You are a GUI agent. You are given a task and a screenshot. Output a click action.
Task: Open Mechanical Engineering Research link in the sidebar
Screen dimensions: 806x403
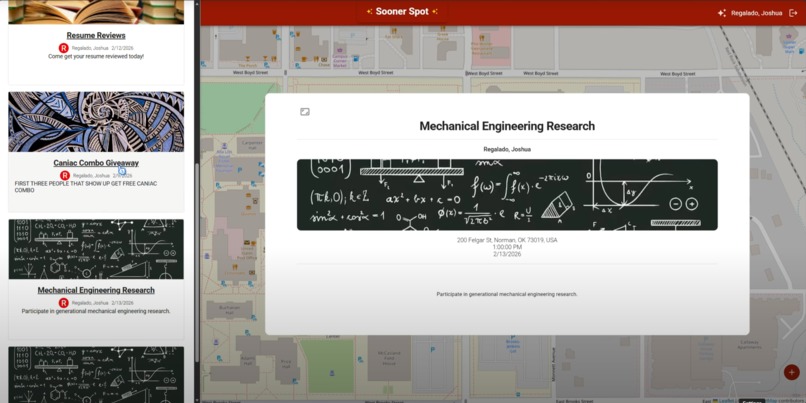click(96, 290)
